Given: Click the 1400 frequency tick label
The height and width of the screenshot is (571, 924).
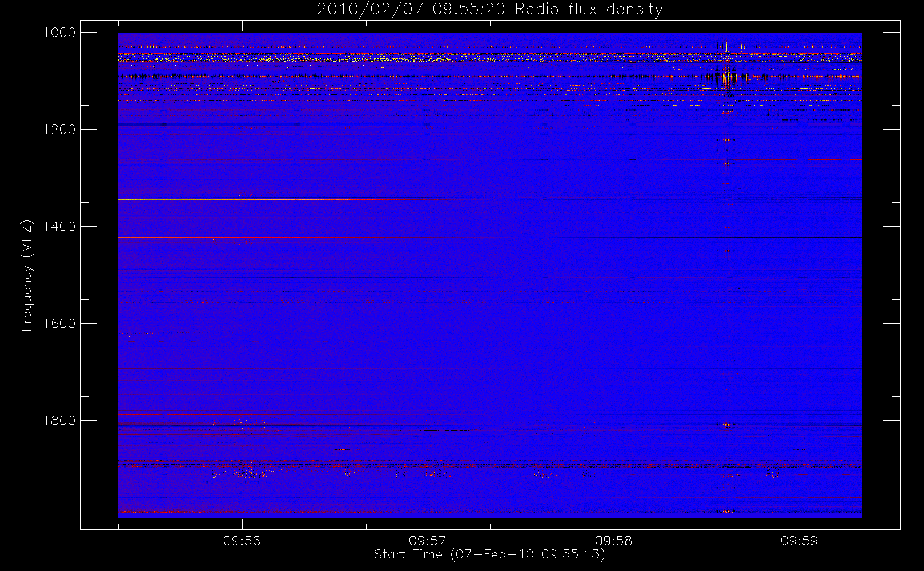Looking at the screenshot, I should tap(59, 227).
